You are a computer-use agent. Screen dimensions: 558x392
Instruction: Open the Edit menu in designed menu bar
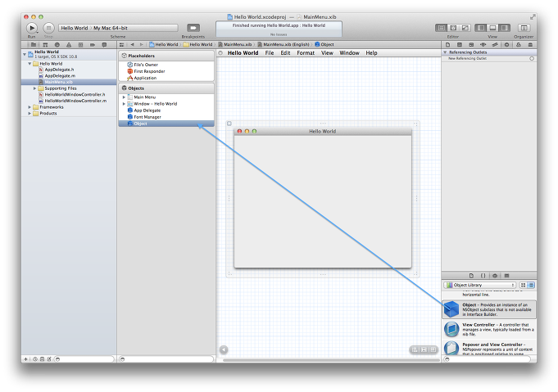[285, 53]
